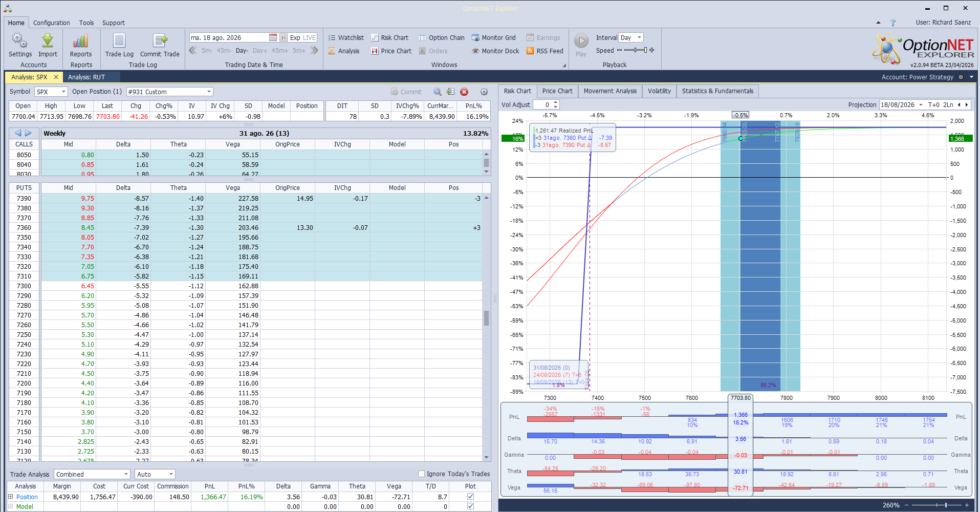The height and width of the screenshot is (512, 980).
Task: Click the red delete icon in position toolbar
Action: click(x=464, y=92)
